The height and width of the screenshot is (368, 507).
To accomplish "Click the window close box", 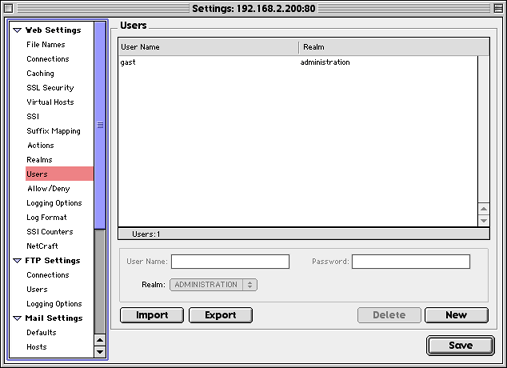I will [x=9, y=8].
